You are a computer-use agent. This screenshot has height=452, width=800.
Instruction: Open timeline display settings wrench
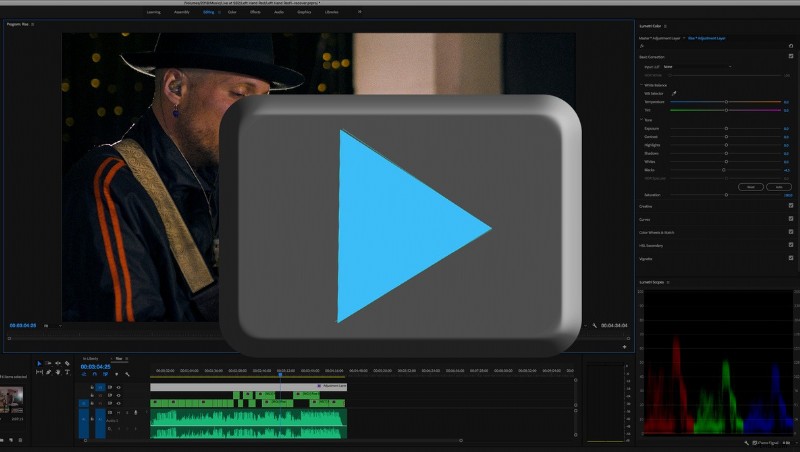coord(127,374)
